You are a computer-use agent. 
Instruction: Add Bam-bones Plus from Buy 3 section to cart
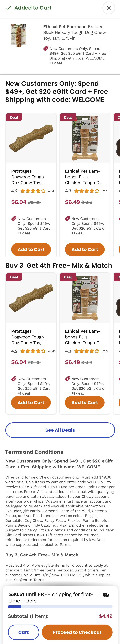(x=85, y=403)
